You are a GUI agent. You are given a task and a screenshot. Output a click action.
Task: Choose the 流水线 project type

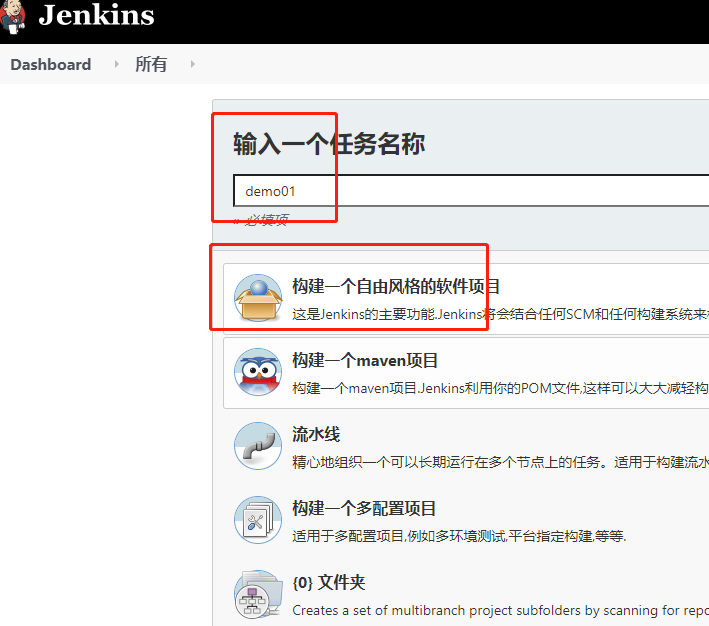pos(316,434)
